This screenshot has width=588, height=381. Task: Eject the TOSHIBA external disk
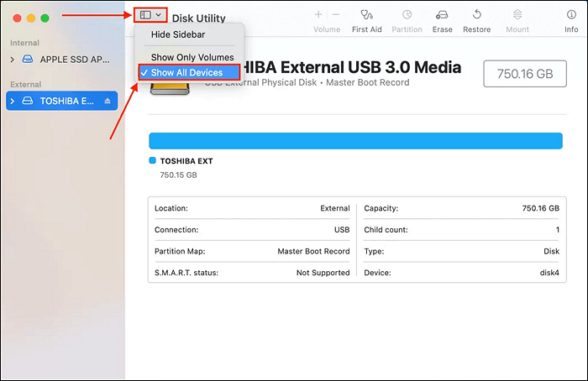(x=107, y=102)
